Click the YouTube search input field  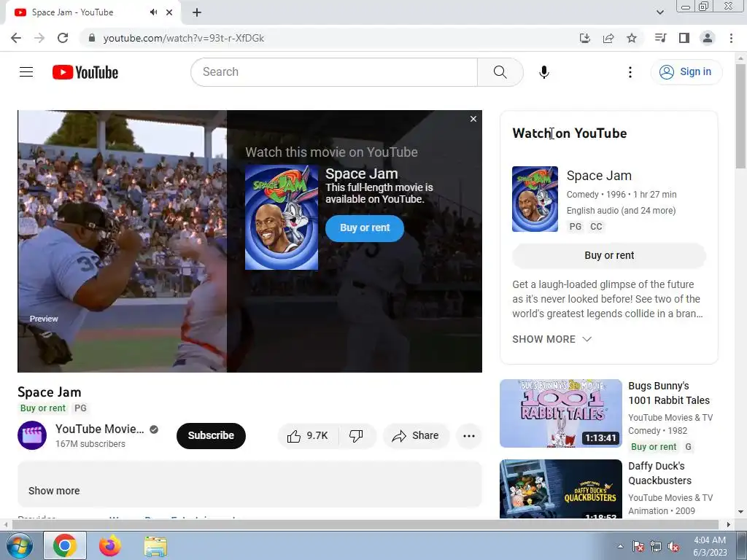334,72
